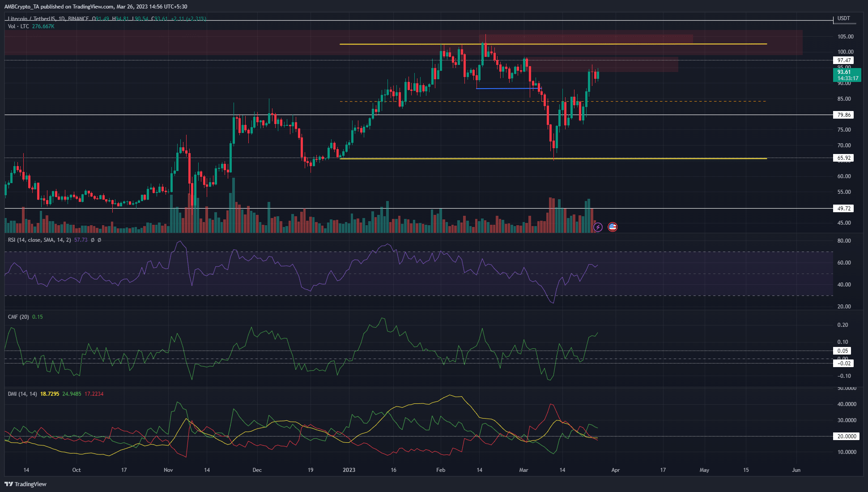Image resolution: width=868 pixels, height=492 pixels.
Task: Open the US flag economic event icon
Action: click(612, 227)
